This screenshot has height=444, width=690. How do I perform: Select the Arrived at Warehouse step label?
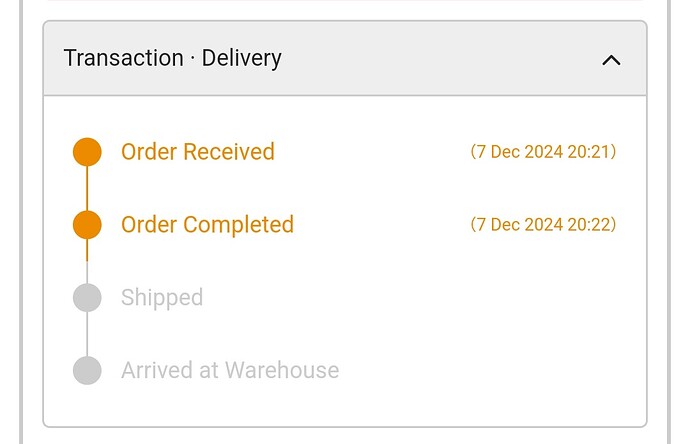point(230,371)
